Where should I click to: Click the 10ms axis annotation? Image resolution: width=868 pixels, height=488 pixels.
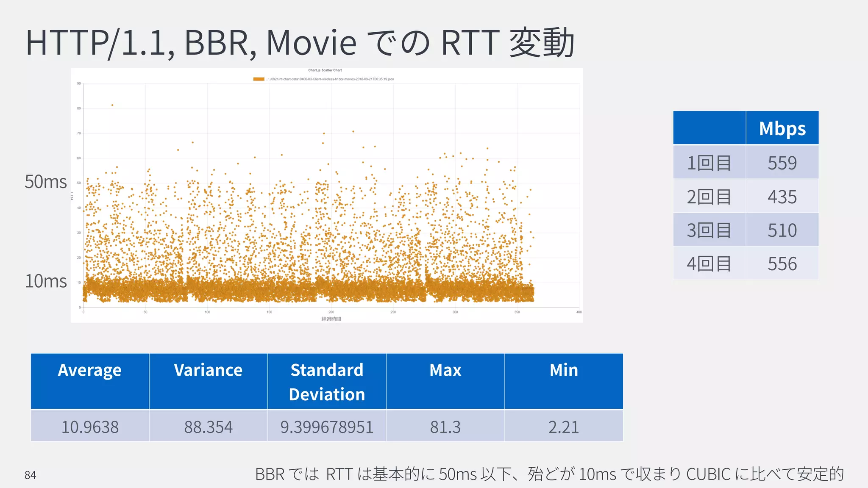46,281
